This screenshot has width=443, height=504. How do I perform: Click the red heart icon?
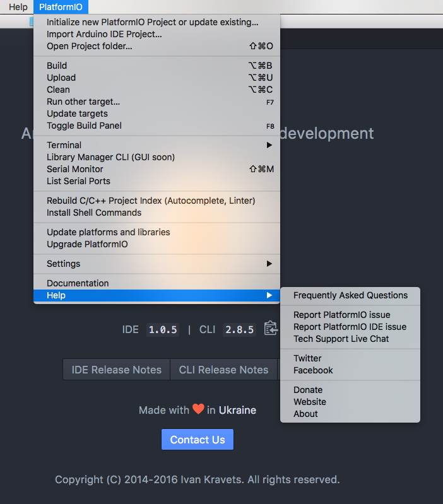(x=198, y=409)
